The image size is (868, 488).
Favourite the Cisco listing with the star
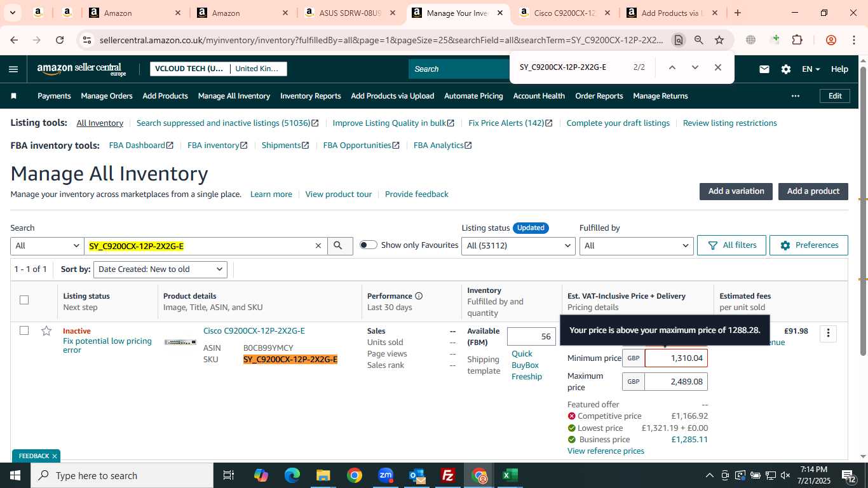point(46,330)
